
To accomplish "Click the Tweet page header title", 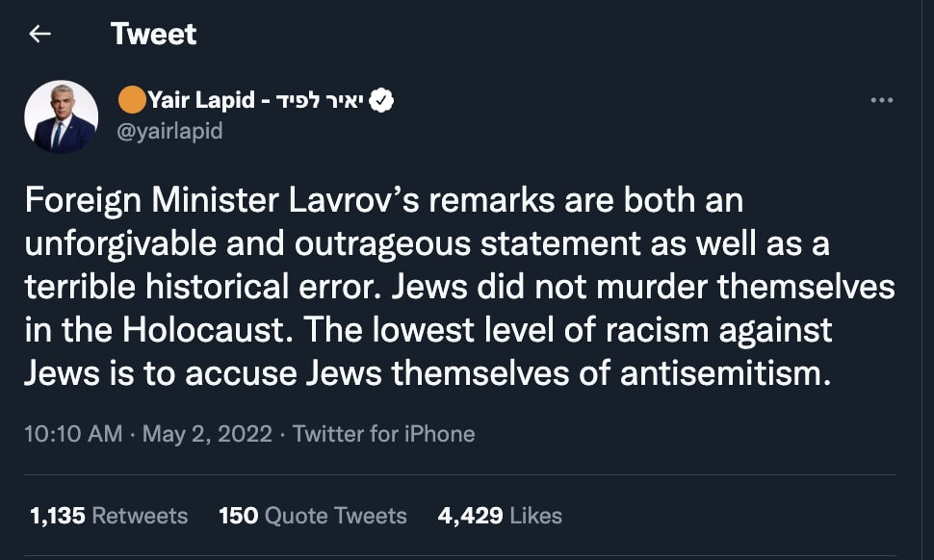I will tap(154, 34).
